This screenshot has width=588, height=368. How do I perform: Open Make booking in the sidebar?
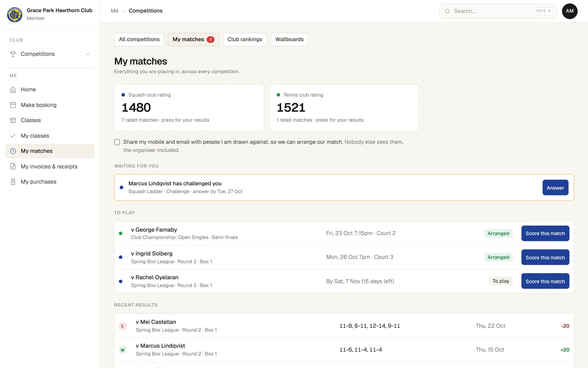(50, 105)
